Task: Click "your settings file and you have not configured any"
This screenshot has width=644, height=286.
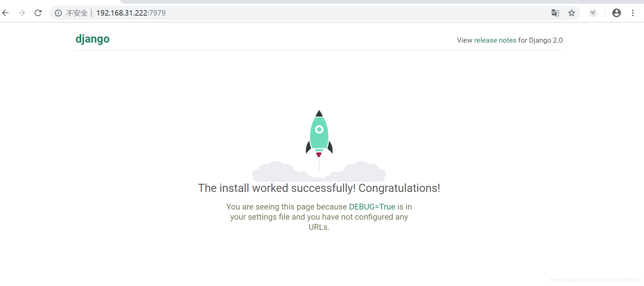Action: 319,217
